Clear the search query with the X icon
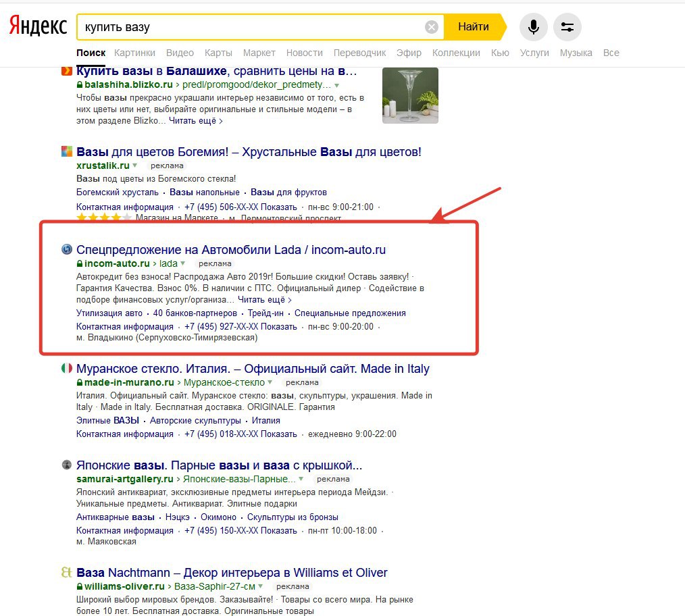 (431, 27)
